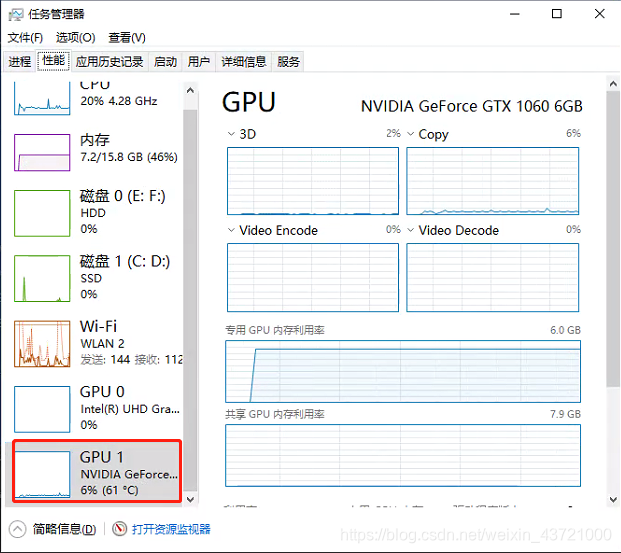Click the WLAN 2 label

point(102,343)
